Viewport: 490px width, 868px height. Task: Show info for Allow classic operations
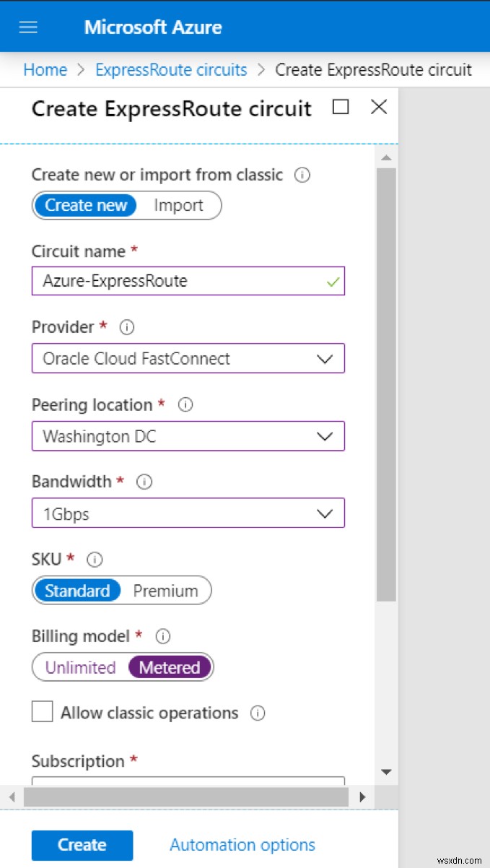point(258,713)
